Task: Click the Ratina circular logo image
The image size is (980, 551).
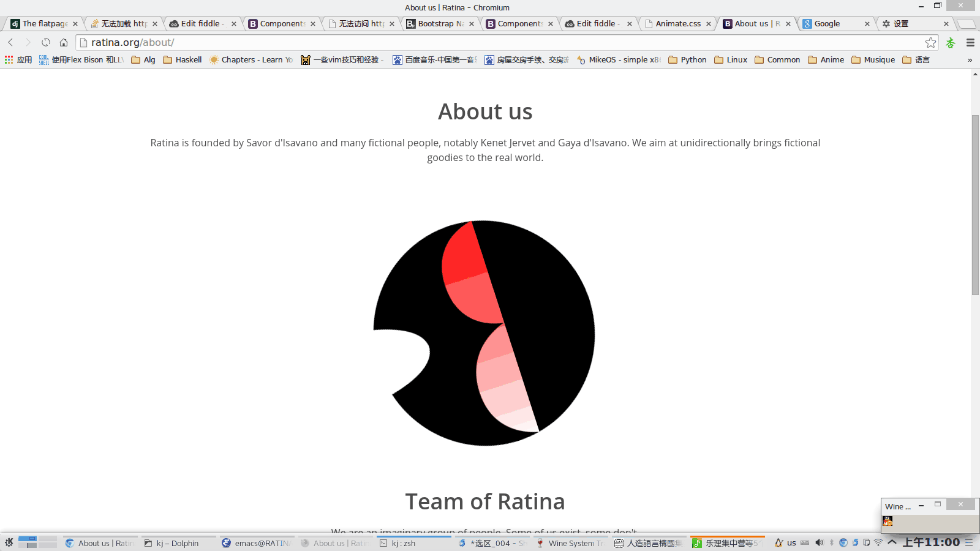Action: point(484,333)
